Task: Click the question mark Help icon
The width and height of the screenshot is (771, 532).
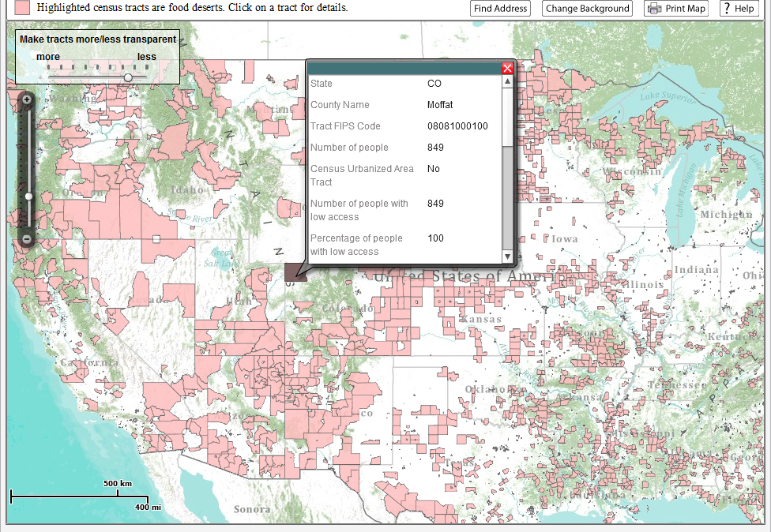Action: 728,9
